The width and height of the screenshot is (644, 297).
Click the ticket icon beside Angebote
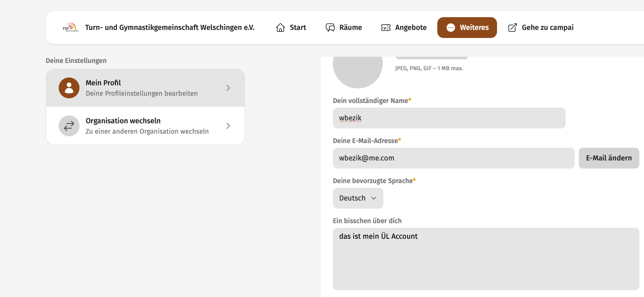386,27
